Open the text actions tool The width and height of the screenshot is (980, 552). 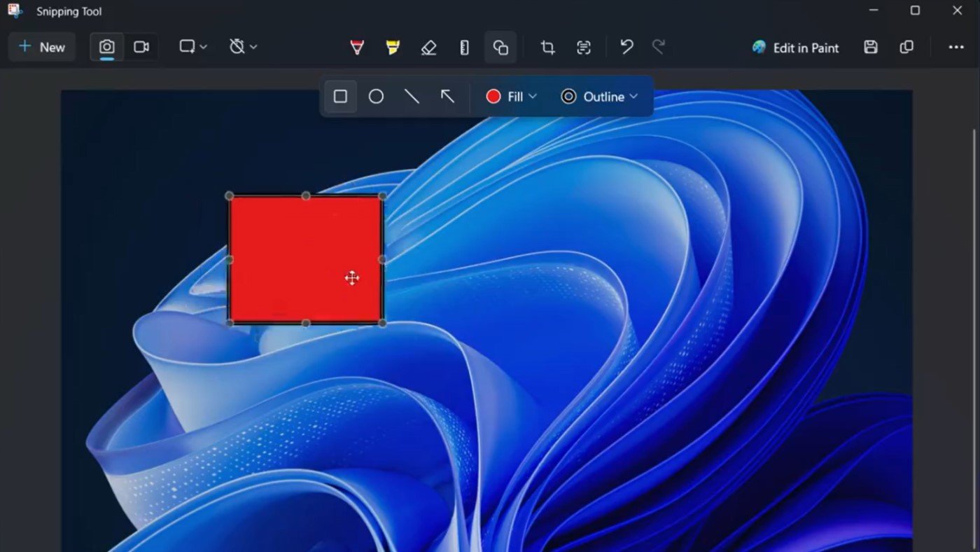584,48
